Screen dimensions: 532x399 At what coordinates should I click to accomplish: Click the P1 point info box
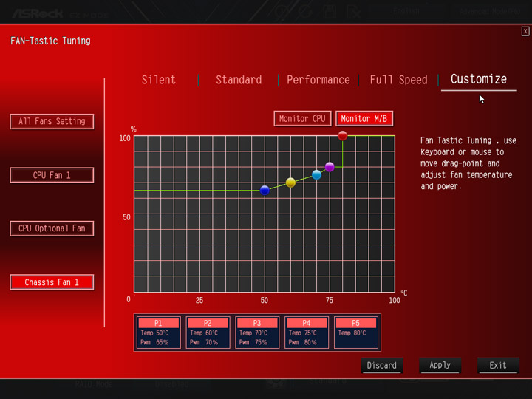158,332
